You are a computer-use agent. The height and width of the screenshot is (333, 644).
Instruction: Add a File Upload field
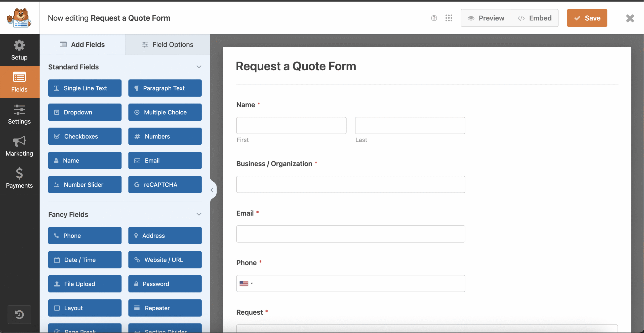(x=85, y=284)
